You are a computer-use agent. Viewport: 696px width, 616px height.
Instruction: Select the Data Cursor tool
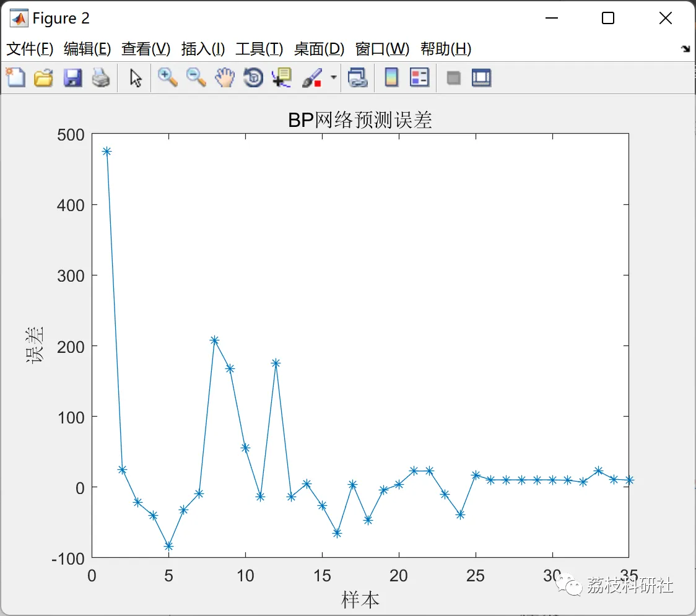(281, 77)
